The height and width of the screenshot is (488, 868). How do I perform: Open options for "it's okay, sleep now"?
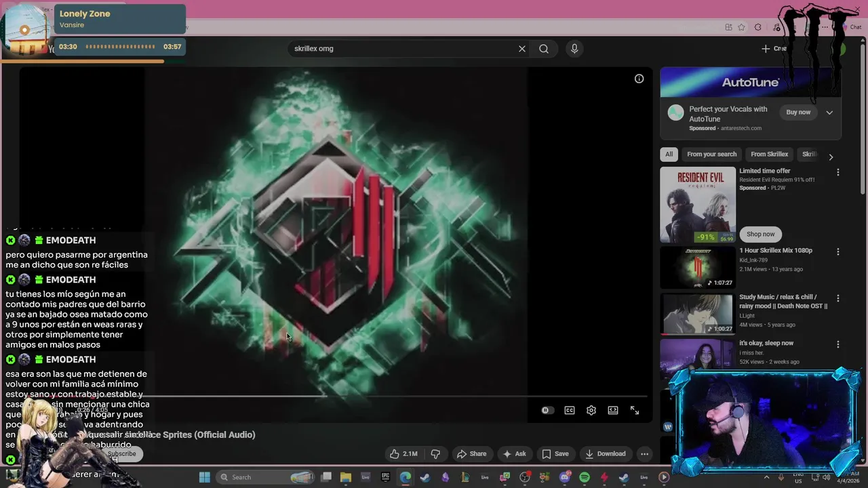pos(837,344)
